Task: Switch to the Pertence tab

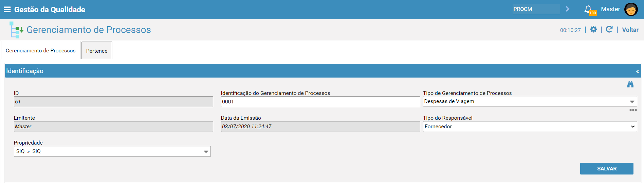Action: coord(97,51)
